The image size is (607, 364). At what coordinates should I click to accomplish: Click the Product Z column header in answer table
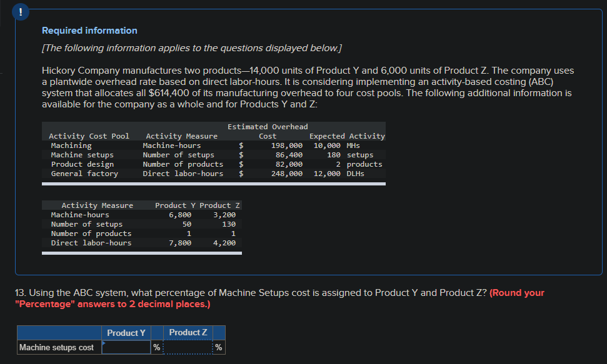[x=188, y=333]
